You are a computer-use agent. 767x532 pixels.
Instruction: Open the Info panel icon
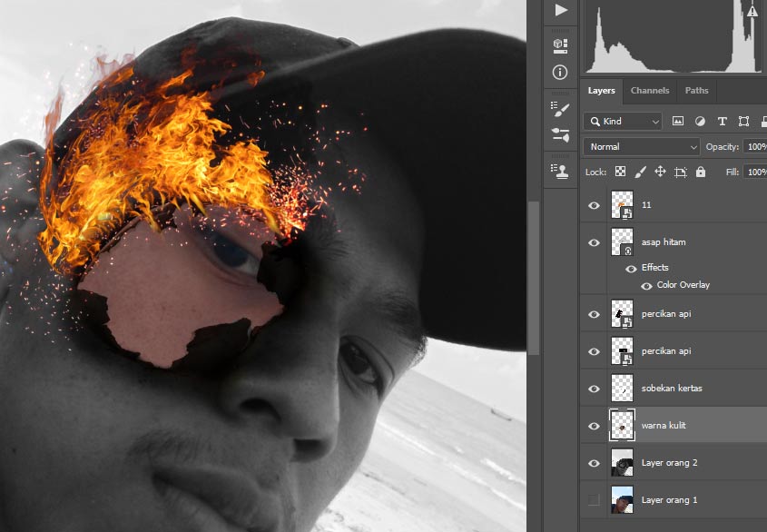click(560, 73)
